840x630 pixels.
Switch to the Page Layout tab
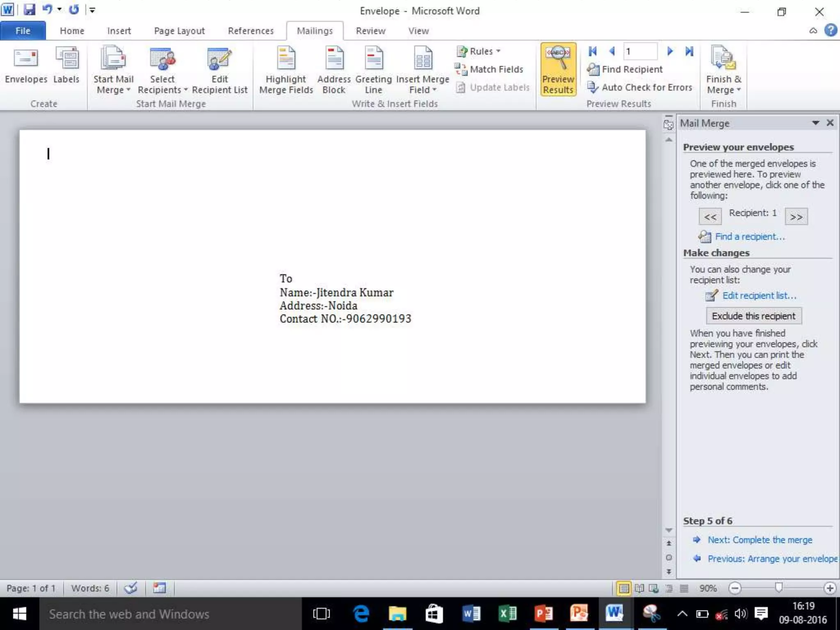point(179,31)
